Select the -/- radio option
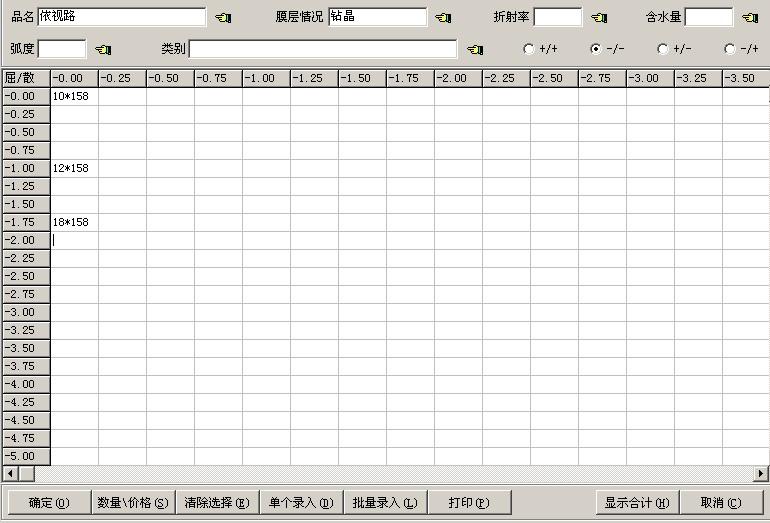The image size is (770, 523). click(x=596, y=49)
